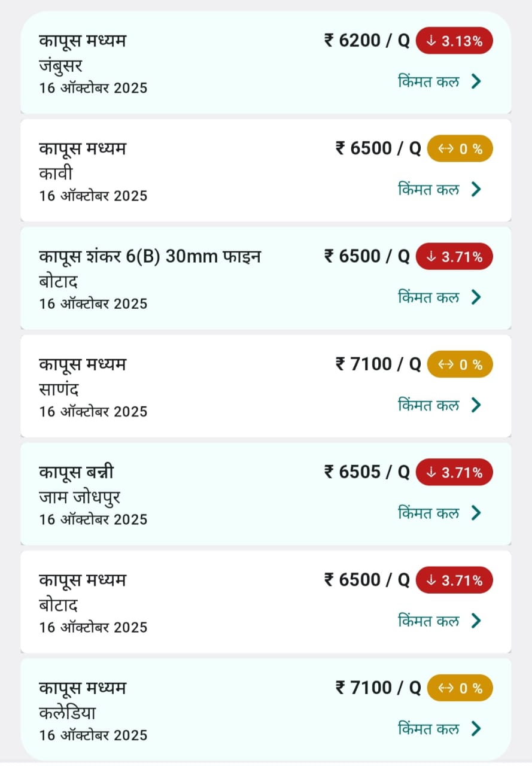Click the yellow 0% badge for कलेडिया
Viewport: 532px width, 766px height.
click(x=460, y=688)
